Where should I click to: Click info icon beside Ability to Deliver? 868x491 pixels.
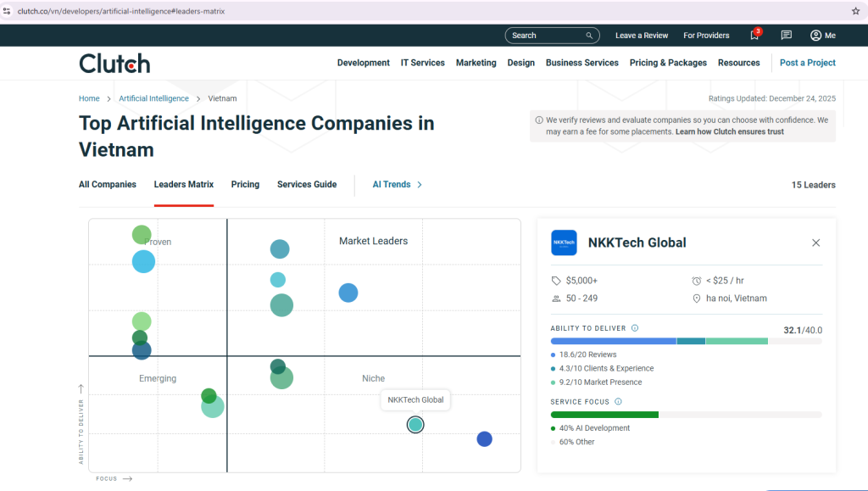(635, 328)
